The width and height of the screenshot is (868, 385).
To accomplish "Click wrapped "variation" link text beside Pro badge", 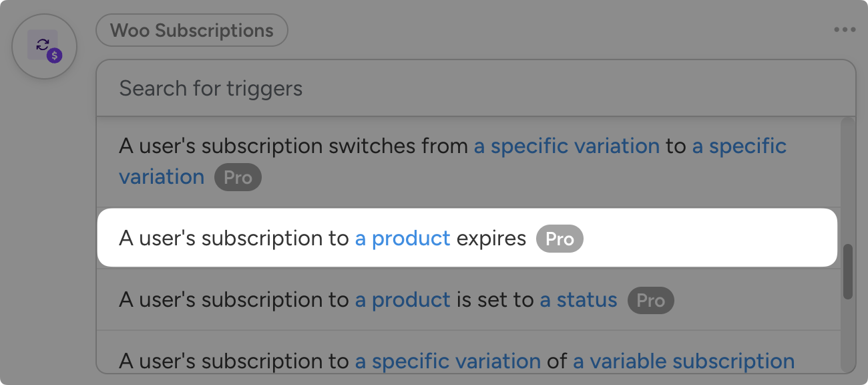I will pyautogui.click(x=162, y=177).
